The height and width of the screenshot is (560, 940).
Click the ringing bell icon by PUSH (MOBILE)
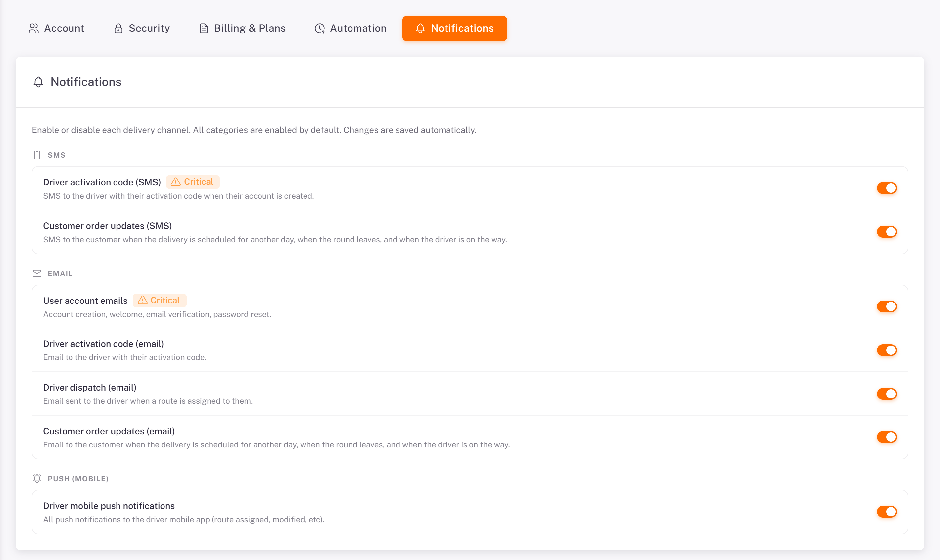coord(37,479)
